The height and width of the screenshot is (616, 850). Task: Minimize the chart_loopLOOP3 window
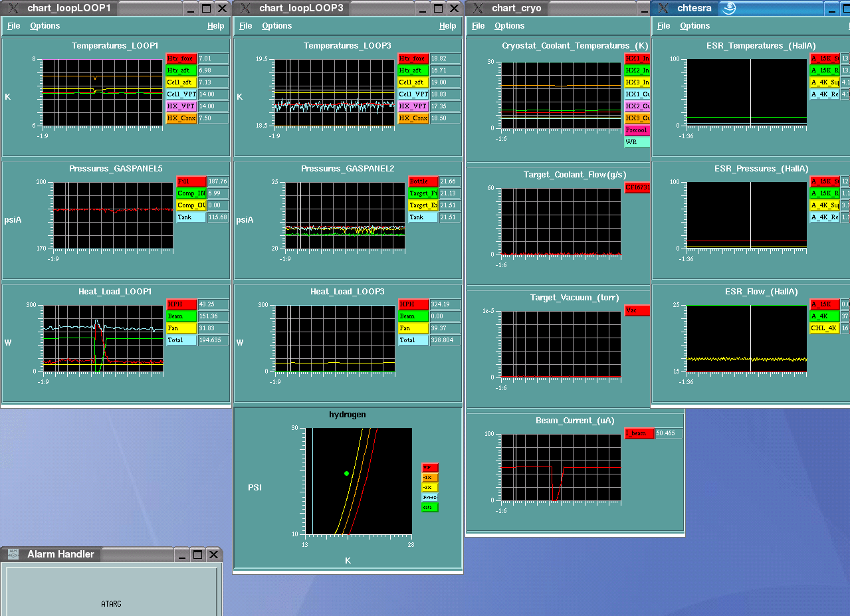click(423, 8)
